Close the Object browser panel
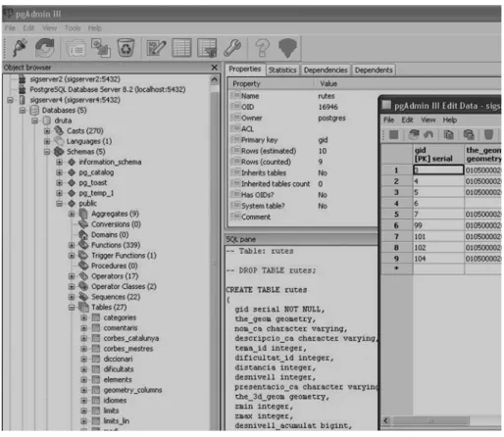This screenshot has height=437, width=504. click(215, 68)
